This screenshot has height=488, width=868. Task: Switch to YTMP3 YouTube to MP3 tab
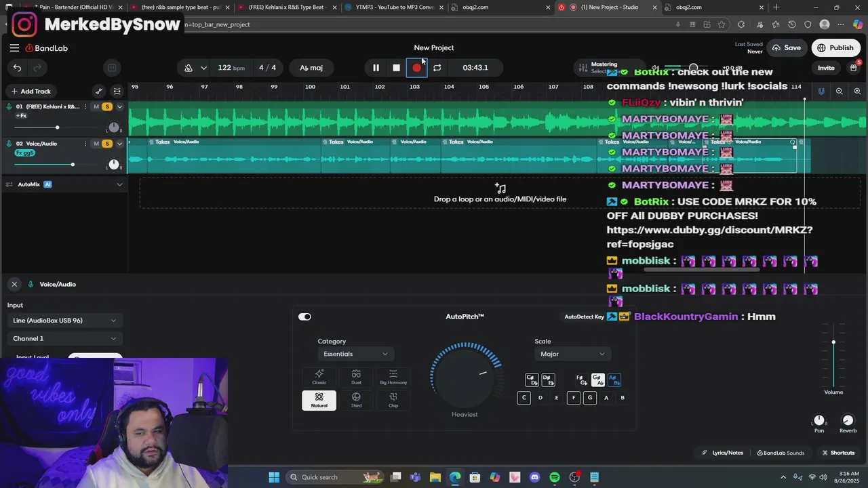[x=393, y=7]
